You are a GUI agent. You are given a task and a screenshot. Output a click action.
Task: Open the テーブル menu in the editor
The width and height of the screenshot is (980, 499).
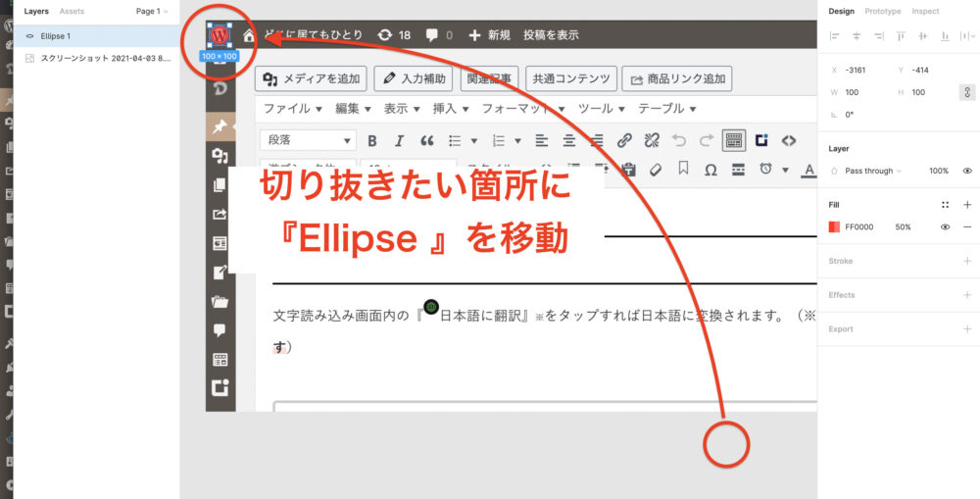coord(666,109)
